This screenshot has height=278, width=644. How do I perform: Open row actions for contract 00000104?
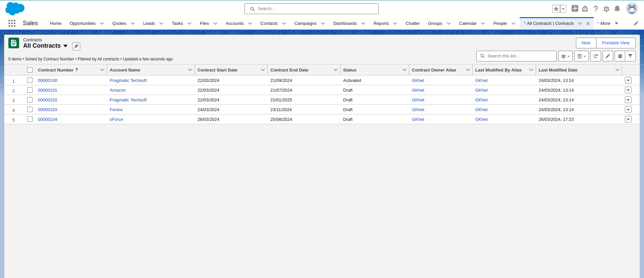coord(628,119)
